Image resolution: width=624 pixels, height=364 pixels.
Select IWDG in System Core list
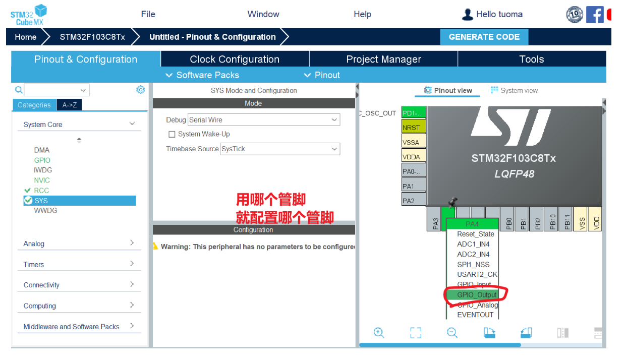(x=43, y=170)
